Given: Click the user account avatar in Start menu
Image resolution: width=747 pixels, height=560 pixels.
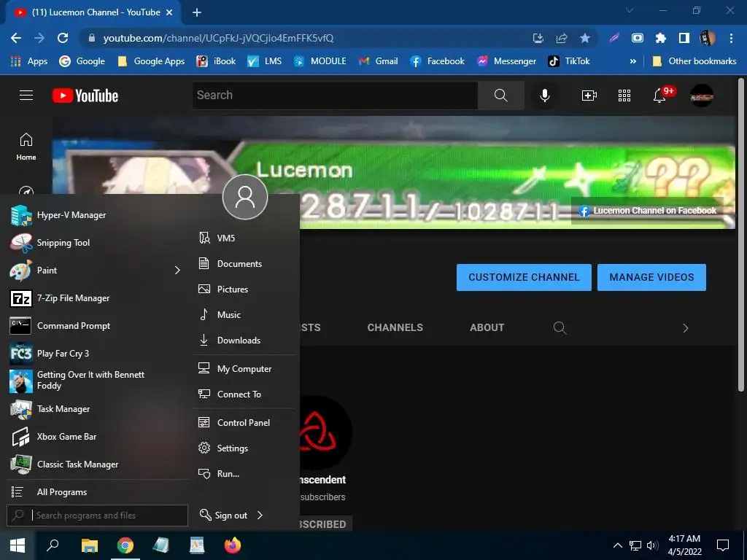Looking at the screenshot, I should tap(245, 197).
